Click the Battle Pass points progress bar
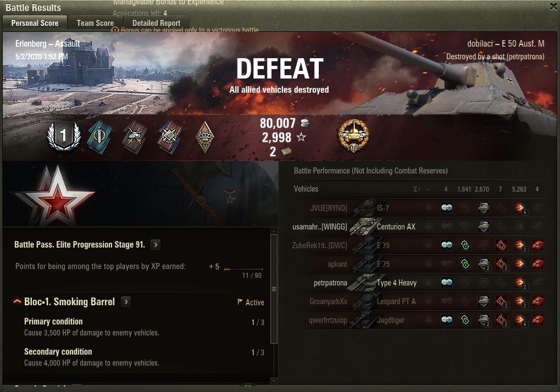 243,270
